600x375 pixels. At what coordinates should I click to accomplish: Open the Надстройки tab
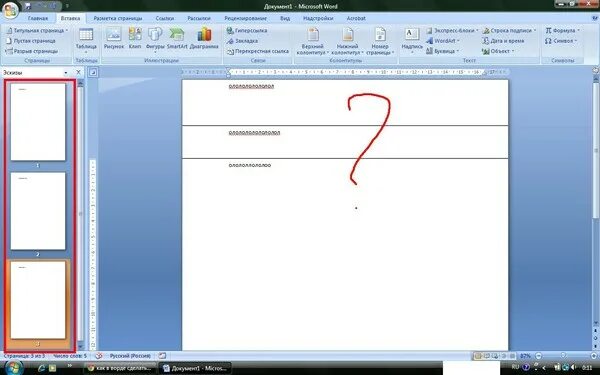pyautogui.click(x=318, y=18)
